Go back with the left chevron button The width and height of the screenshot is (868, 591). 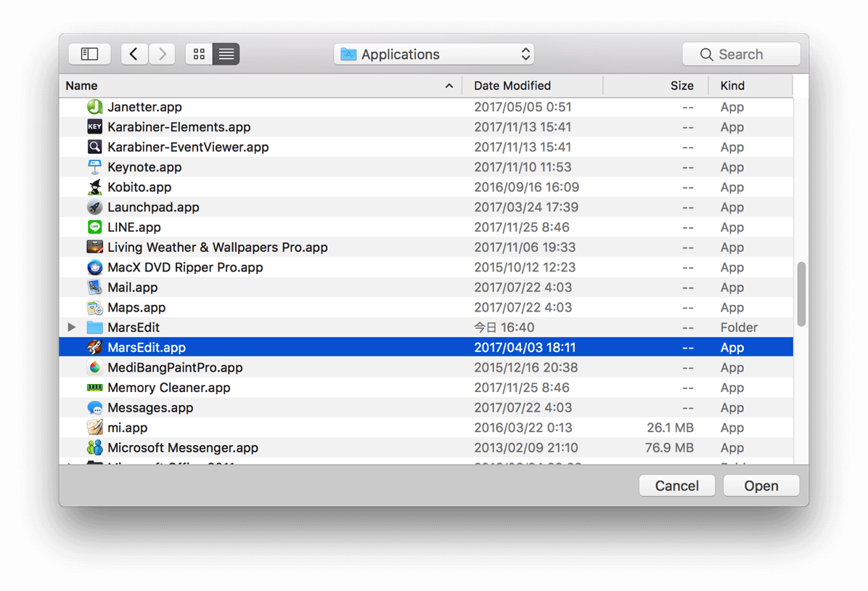pos(134,54)
